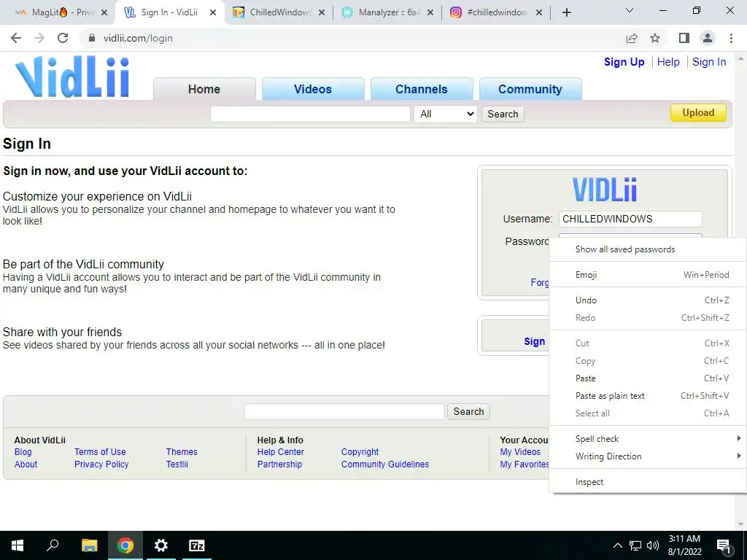Click the yellow Upload button

pyautogui.click(x=698, y=113)
